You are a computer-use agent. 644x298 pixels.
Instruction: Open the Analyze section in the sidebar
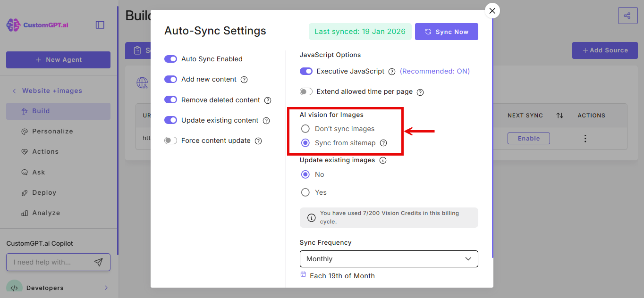tap(46, 213)
